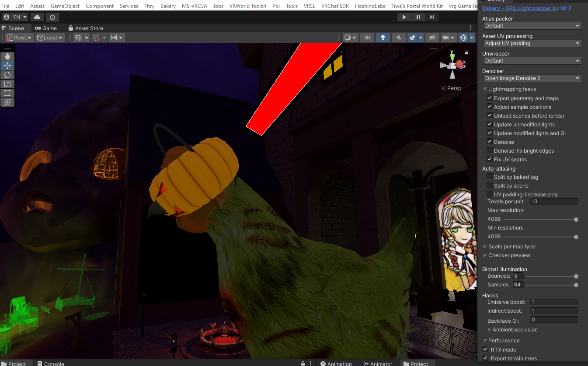Toggle Adjust sample positions checkbox
This screenshot has width=588, height=366.
point(490,107)
